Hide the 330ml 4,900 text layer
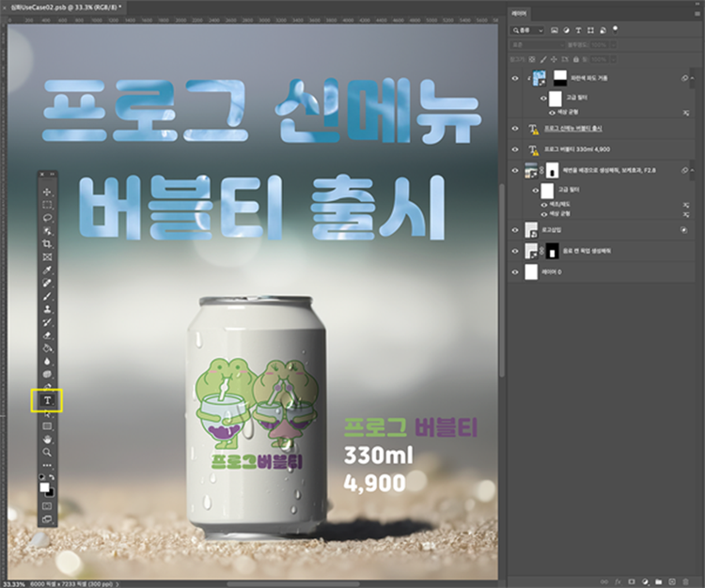The image size is (705, 588). tap(515, 149)
